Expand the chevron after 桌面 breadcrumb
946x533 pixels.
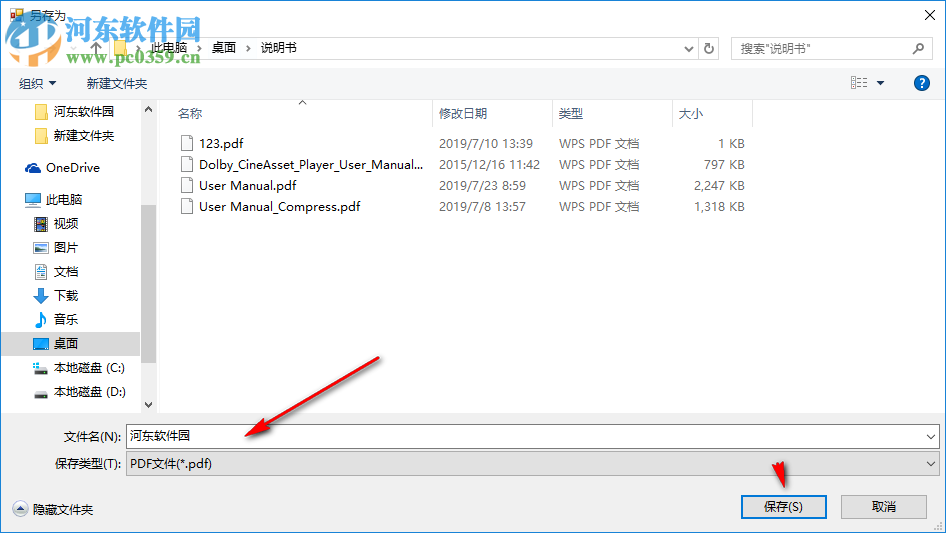tap(248, 48)
